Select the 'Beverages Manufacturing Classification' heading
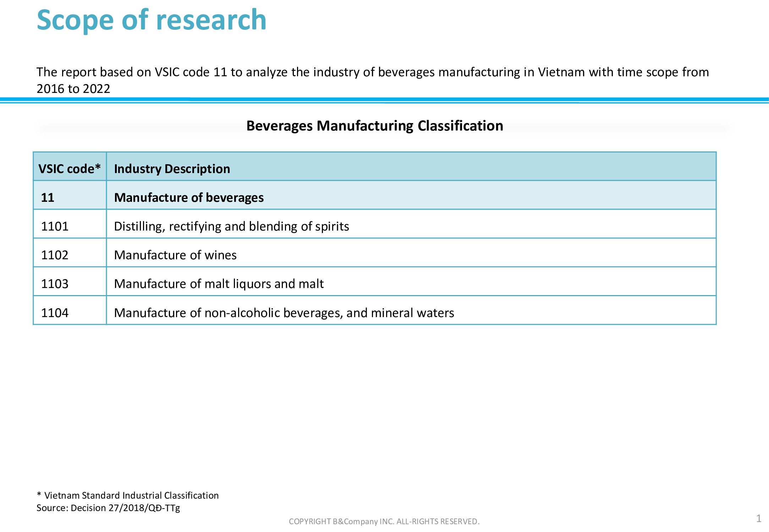The image size is (769, 532). [375, 126]
